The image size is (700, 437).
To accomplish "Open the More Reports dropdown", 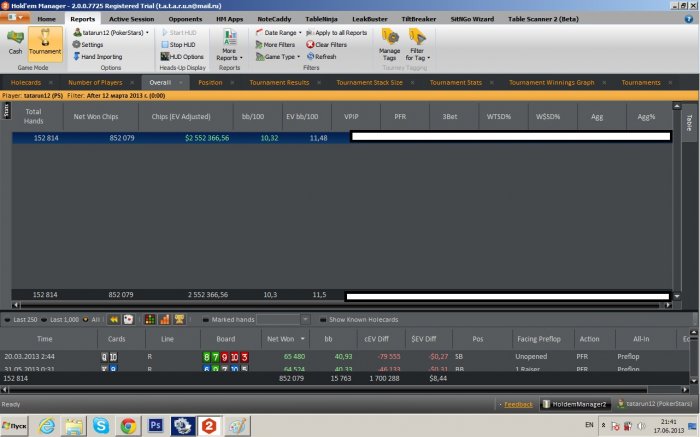I will pyautogui.click(x=229, y=45).
